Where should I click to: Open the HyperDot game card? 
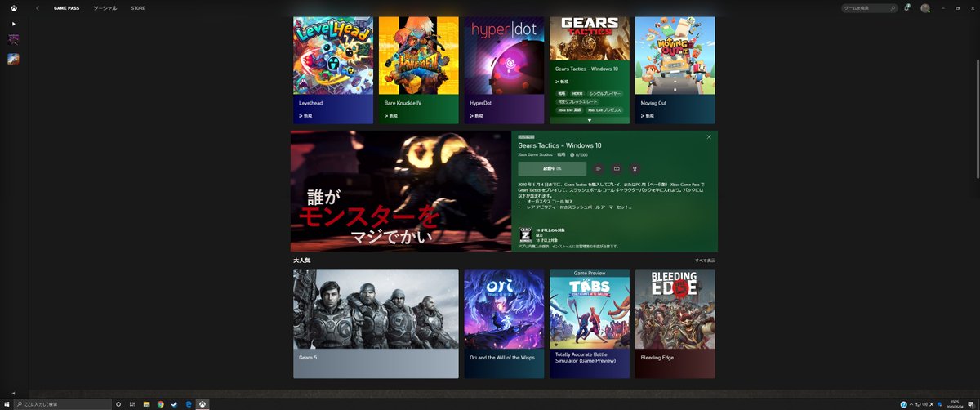[x=504, y=70]
